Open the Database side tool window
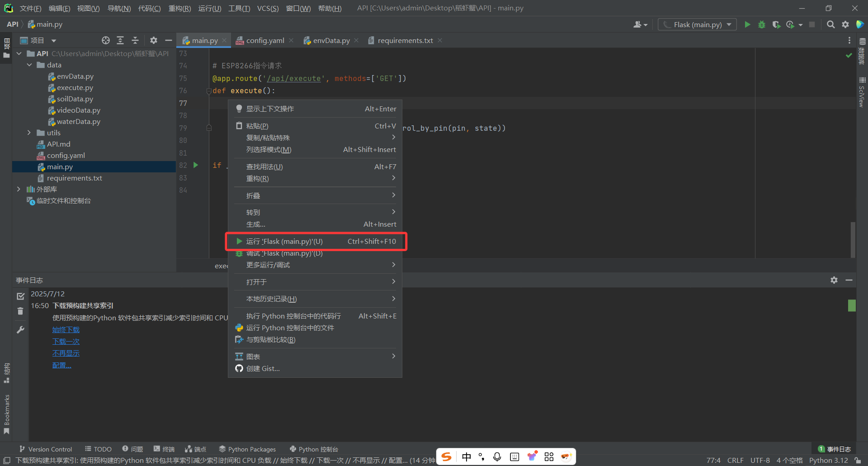The image size is (868, 466). (862, 52)
